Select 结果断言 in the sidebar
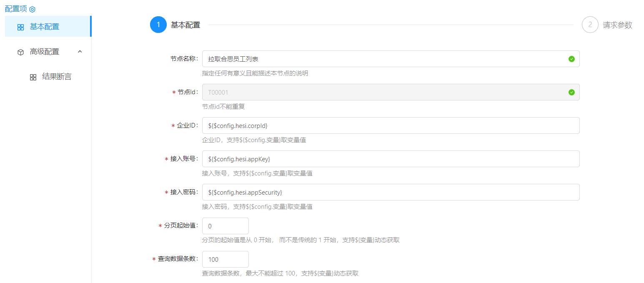The height and width of the screenshot is (283, 644). click(x=57, y=77)
